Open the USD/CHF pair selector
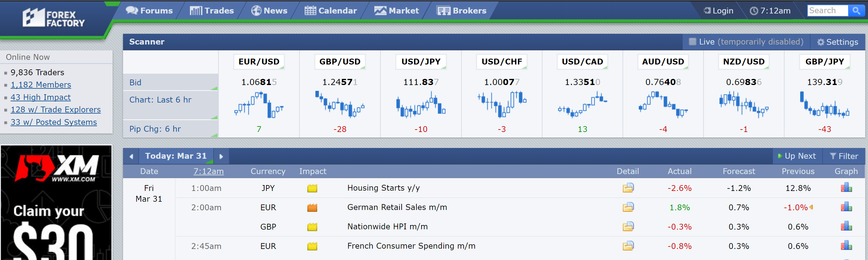The height and width of the screenshot is (260, 868). pos(501,62)
